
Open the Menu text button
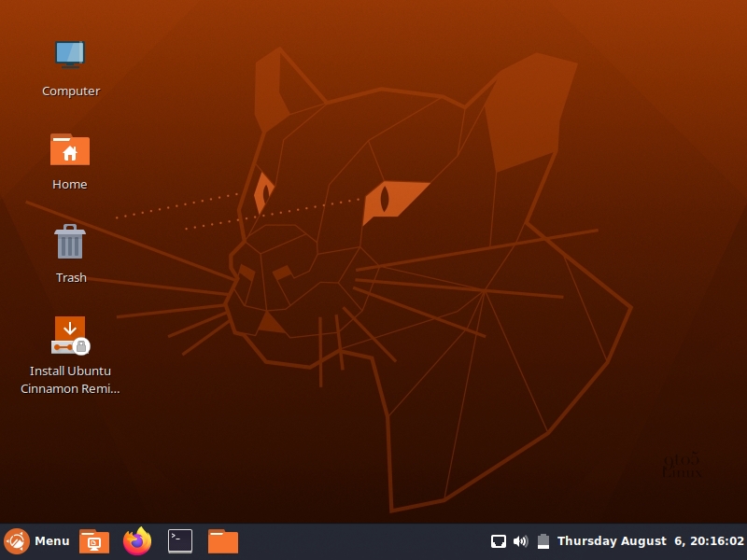[52, 541]
